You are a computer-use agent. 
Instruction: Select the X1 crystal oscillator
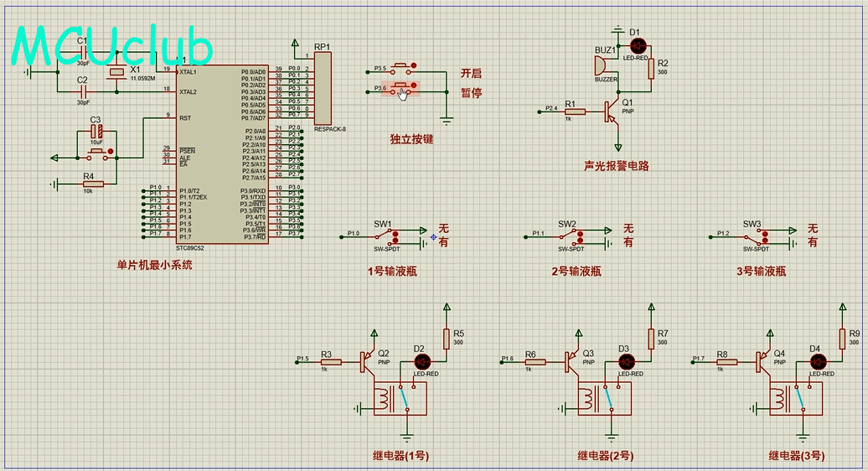pos(116,74)
